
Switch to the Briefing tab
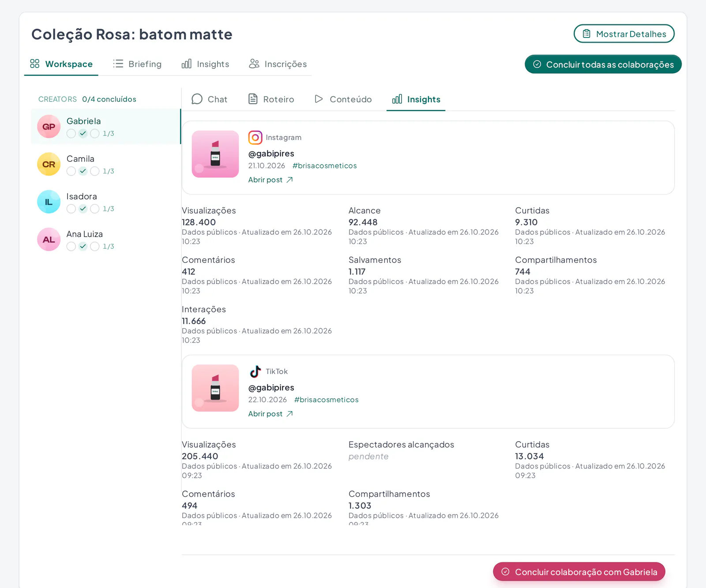(x=137, y=64)
